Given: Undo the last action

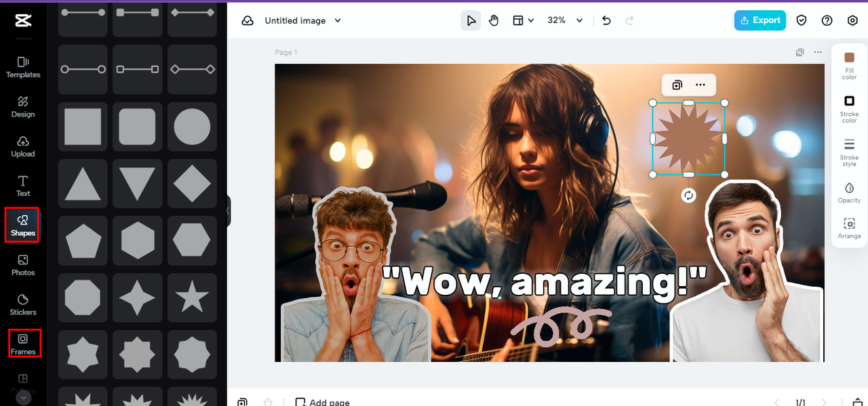Looking at the screenshot, I should [x=606, y=20].
